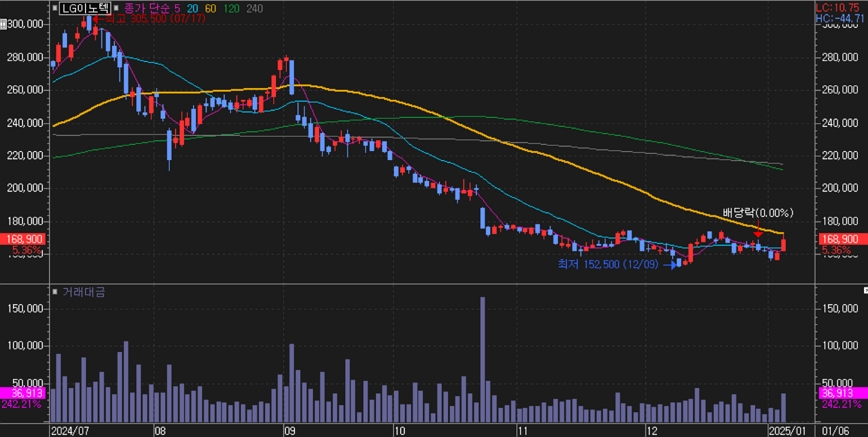The image size is (868, 437).
Task: Click the left-side 168,900 current price tag
Action: (x=22, y=239)
